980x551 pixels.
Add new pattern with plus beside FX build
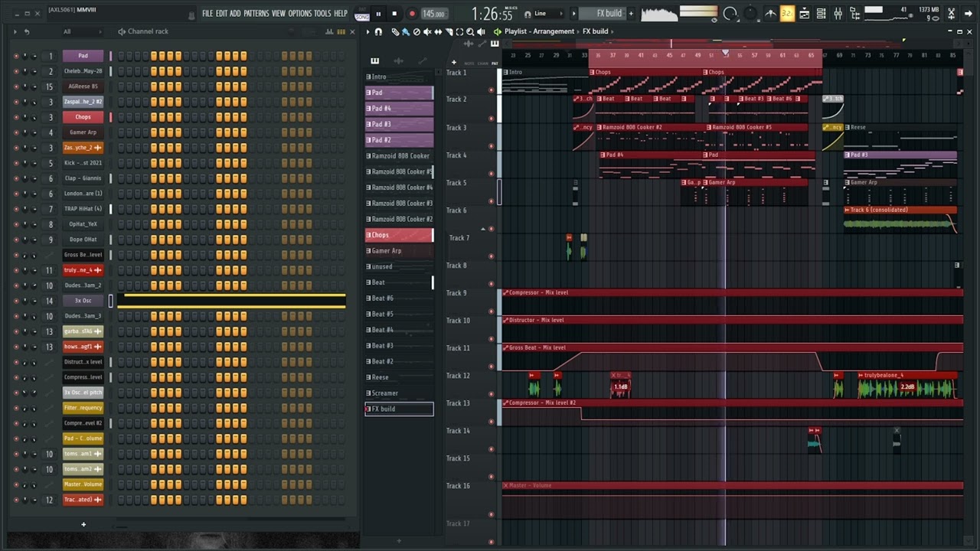(x=631, y=13)
